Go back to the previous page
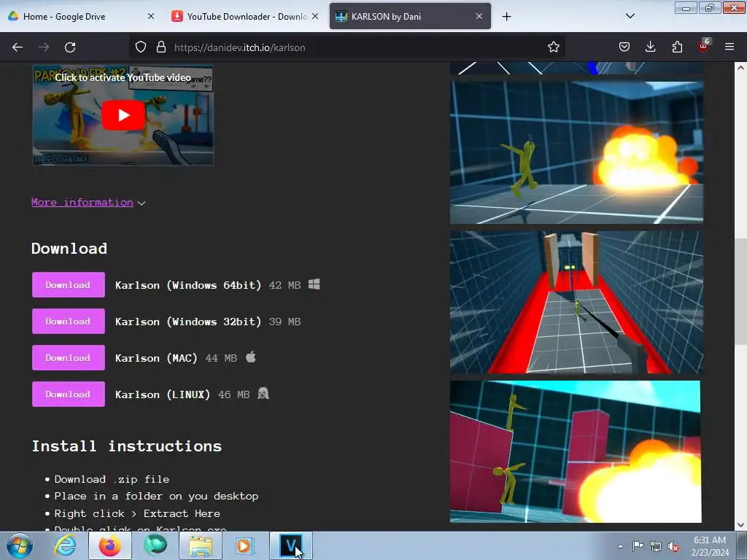Screen dimensions: 747x560 (x=18, y=47)
